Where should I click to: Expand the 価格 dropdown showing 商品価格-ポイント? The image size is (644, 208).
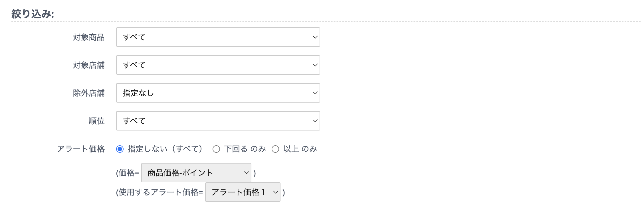pyautogui.click(x=196, y=173)
